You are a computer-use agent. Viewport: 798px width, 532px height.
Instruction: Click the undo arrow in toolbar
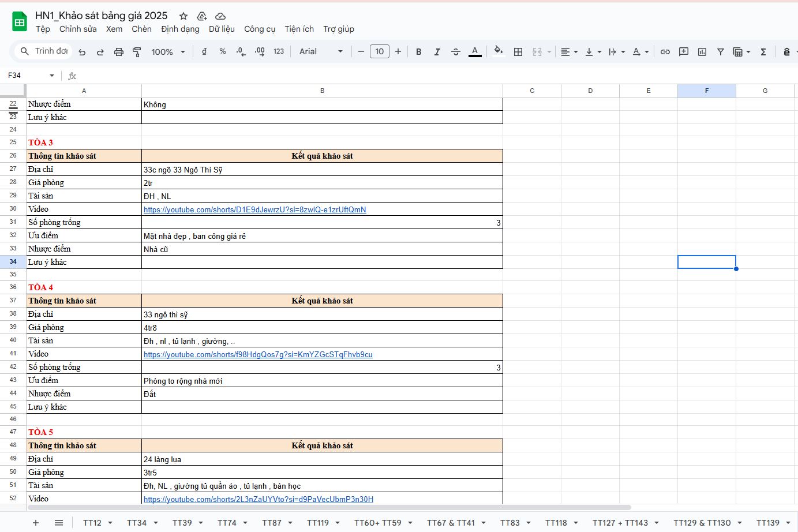click(x=82, y=52)
